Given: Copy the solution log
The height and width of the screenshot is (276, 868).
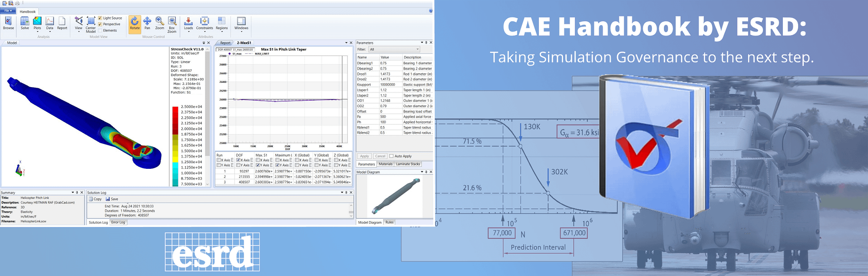Looking at the screenshot, I should coord(95,199).
